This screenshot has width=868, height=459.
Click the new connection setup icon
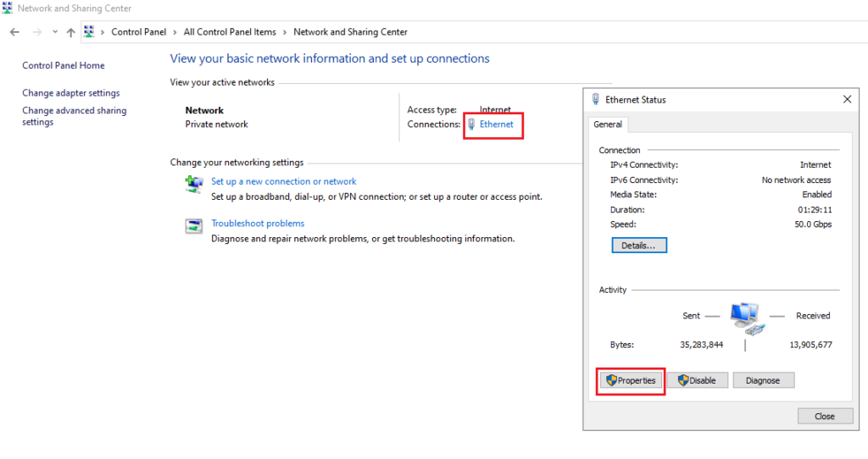(194, 184)
